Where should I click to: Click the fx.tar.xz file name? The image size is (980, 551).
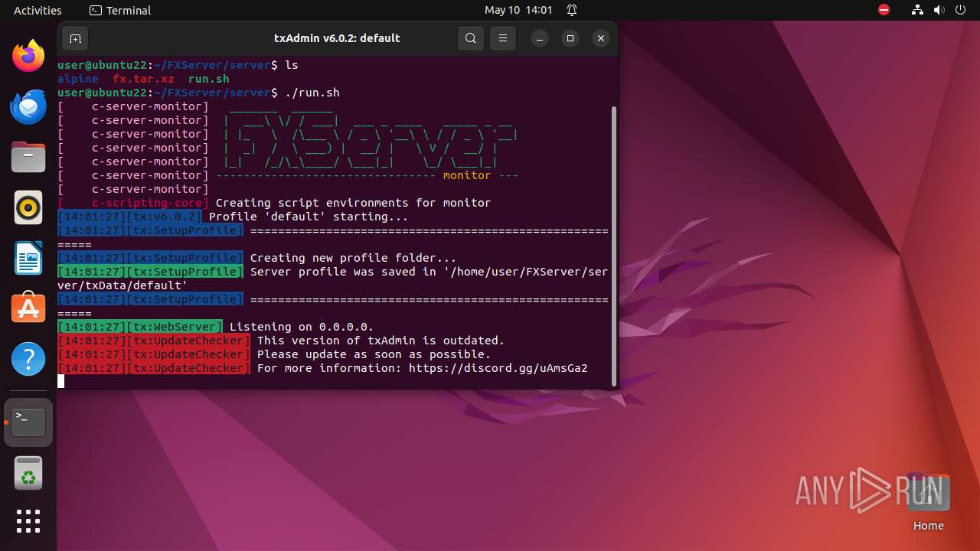(x=143, y=79)
